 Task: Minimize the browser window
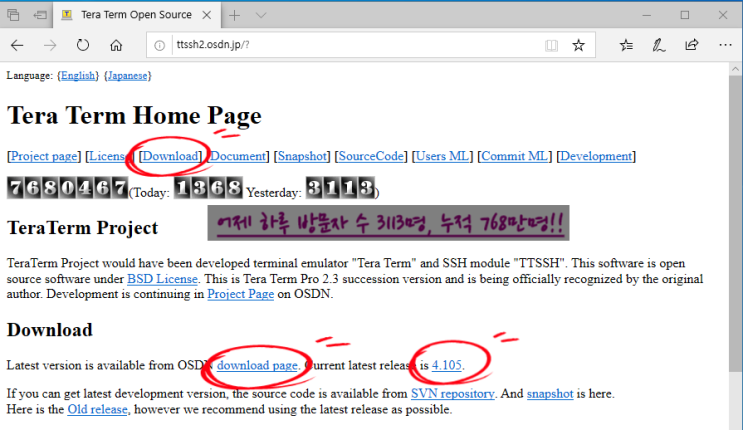pyautogui.click(x=647, y=15)
